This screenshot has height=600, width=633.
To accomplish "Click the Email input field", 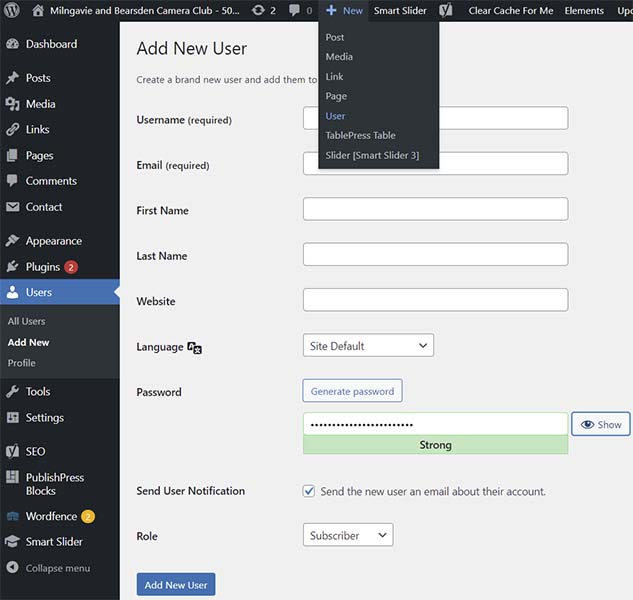I will 436,163.
